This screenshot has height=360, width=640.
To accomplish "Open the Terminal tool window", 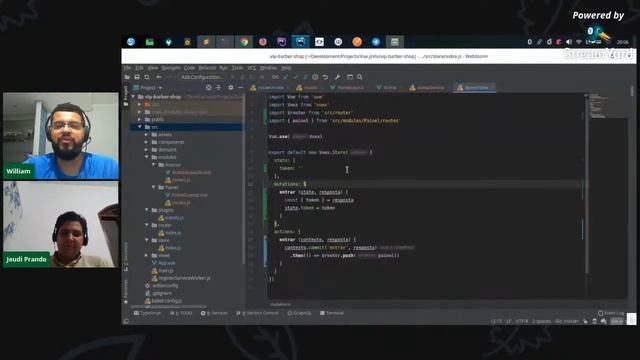I will pyautogui.click(x=332, y=313).
